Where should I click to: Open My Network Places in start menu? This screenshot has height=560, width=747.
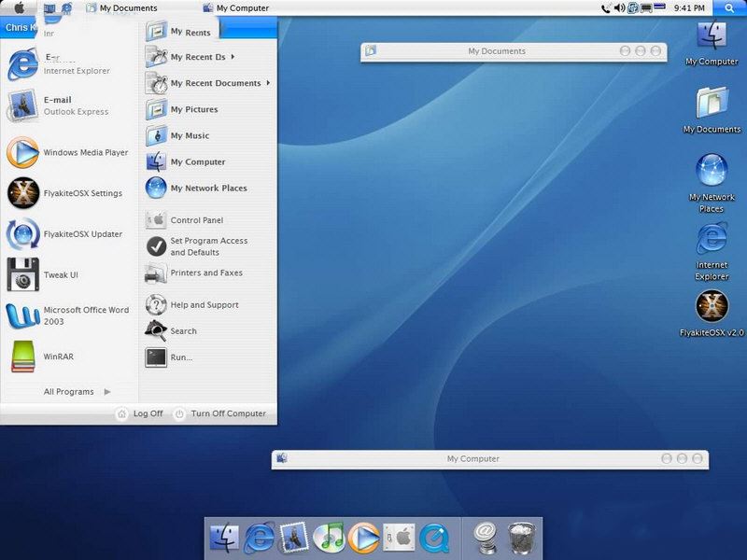[196, 189]
